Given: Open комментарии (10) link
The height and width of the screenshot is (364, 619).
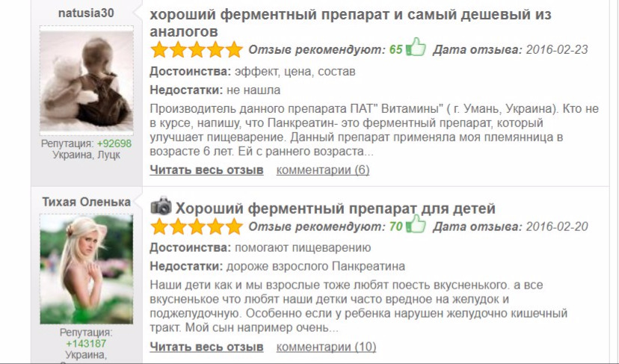Looking at the screenshot, I should click(x=326, y=347).
